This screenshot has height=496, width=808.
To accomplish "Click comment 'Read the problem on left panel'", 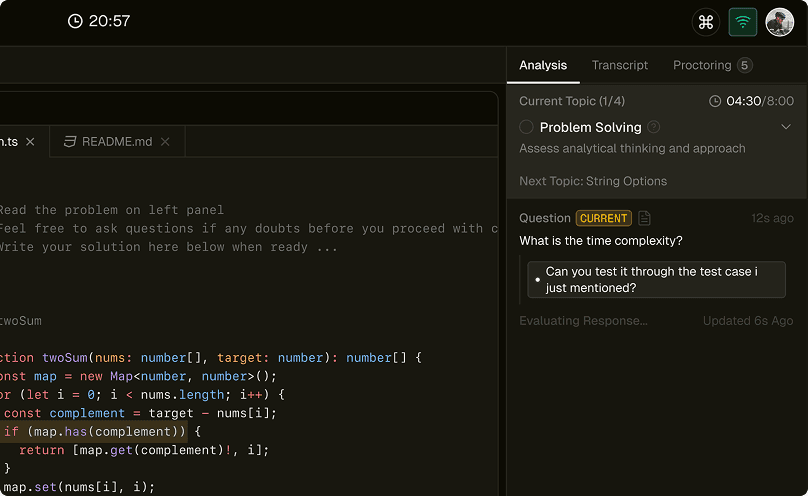I will [x=112, y=210].
